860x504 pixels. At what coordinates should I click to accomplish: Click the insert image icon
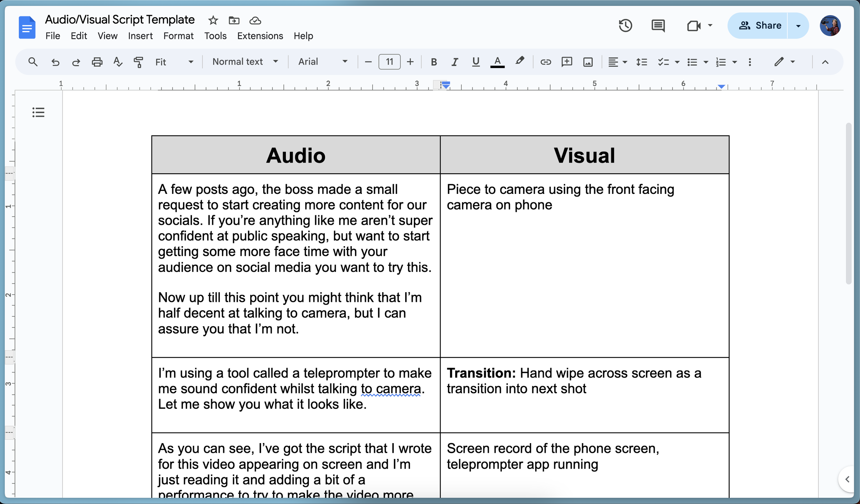(x=588, y=62)
